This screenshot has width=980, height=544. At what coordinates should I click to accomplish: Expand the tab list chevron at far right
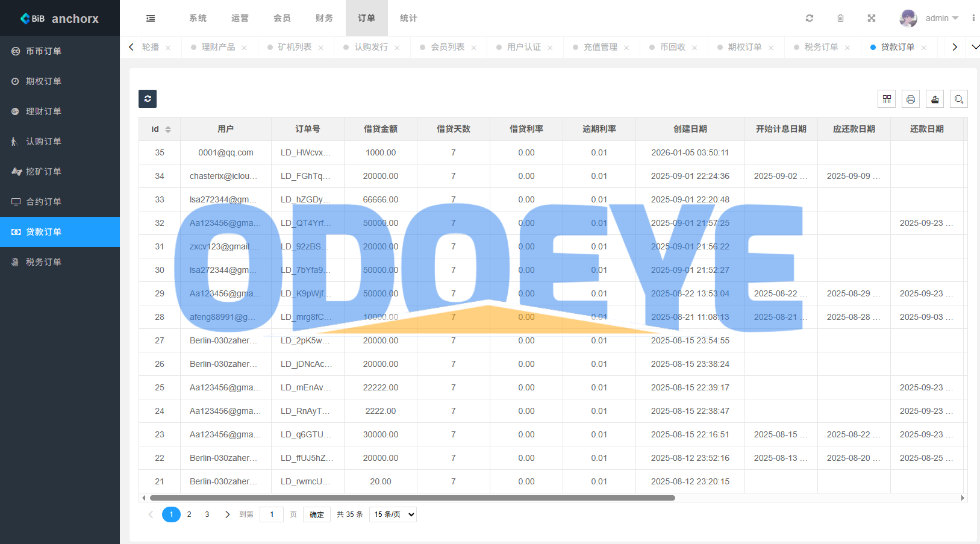(975, 47)
